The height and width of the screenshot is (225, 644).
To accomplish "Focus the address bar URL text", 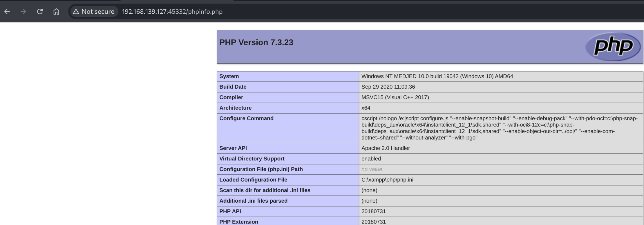I will tap(172, 12).
